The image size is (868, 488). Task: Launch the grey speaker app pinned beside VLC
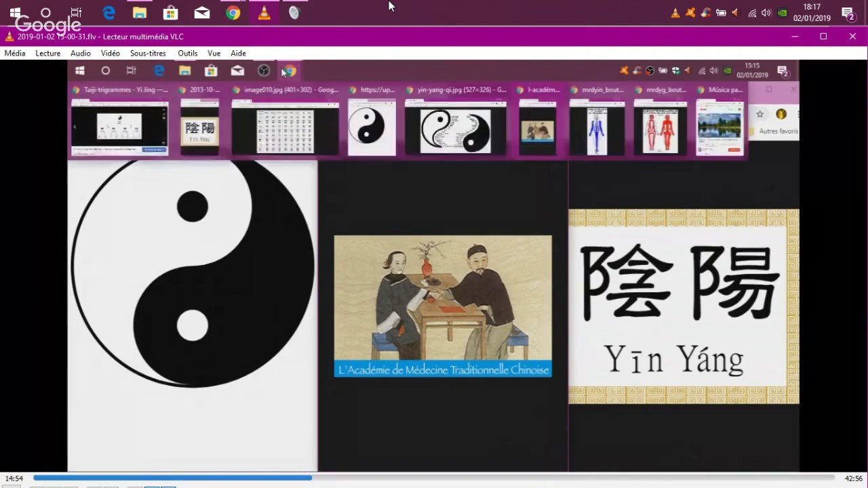[x=294, y=13]
